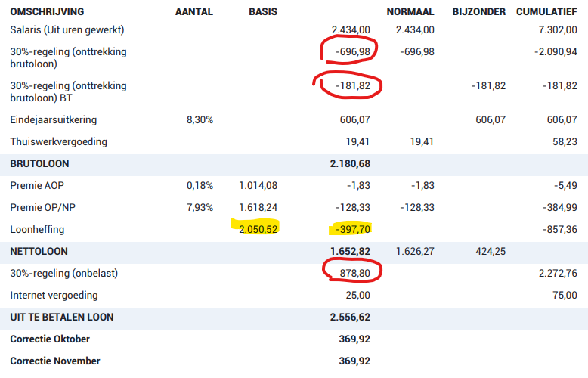Click the BRUTOLOON total 2.180,68
Screen dimensions: 588x378
(x=350, y=164)
